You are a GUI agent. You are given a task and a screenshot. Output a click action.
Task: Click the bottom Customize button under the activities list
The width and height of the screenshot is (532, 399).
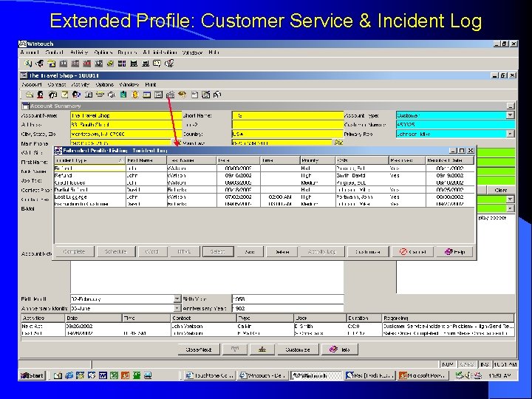(x=298, y=349)
